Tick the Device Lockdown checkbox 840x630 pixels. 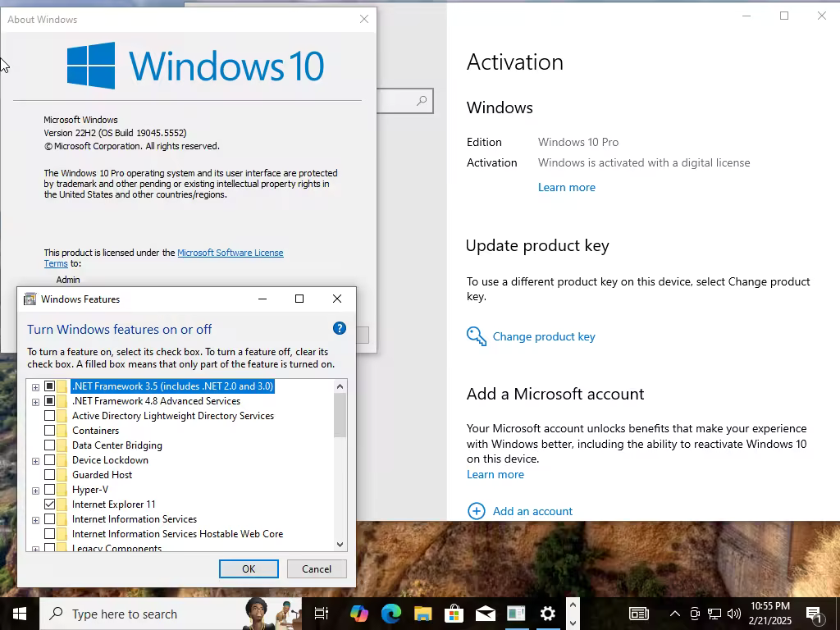[x=49, y=459]
